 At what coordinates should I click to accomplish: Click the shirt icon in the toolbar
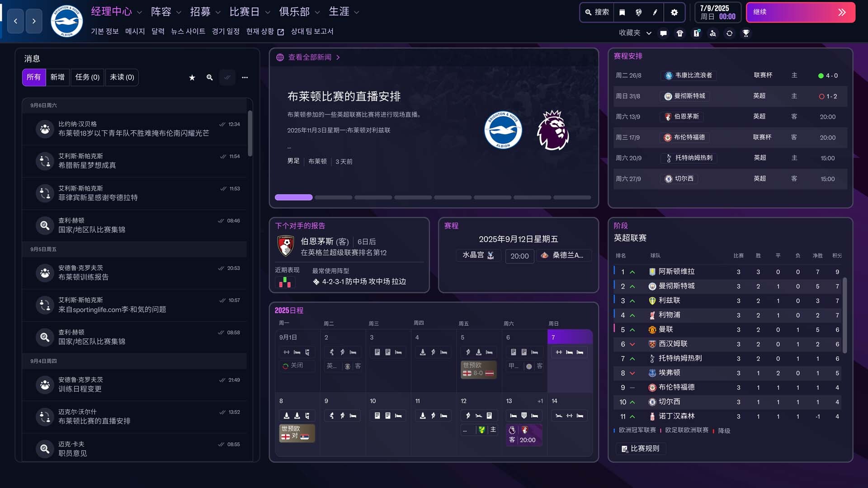click(x=680, y=33)
